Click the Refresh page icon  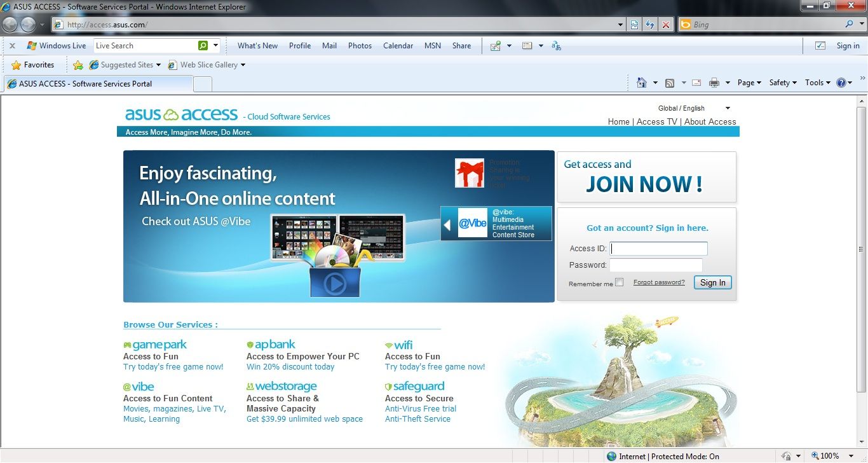650,25
